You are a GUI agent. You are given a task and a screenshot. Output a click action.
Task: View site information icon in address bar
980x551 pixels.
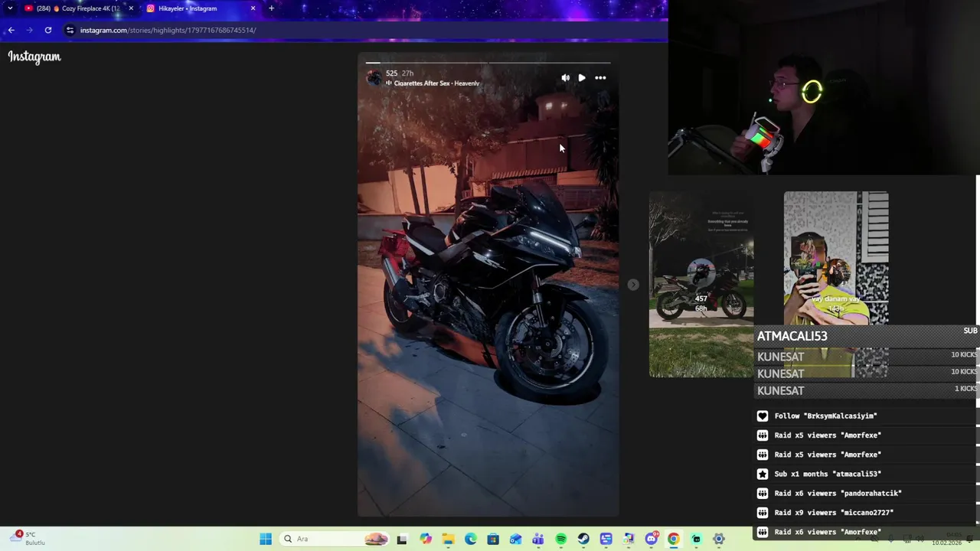click(70, 30)
